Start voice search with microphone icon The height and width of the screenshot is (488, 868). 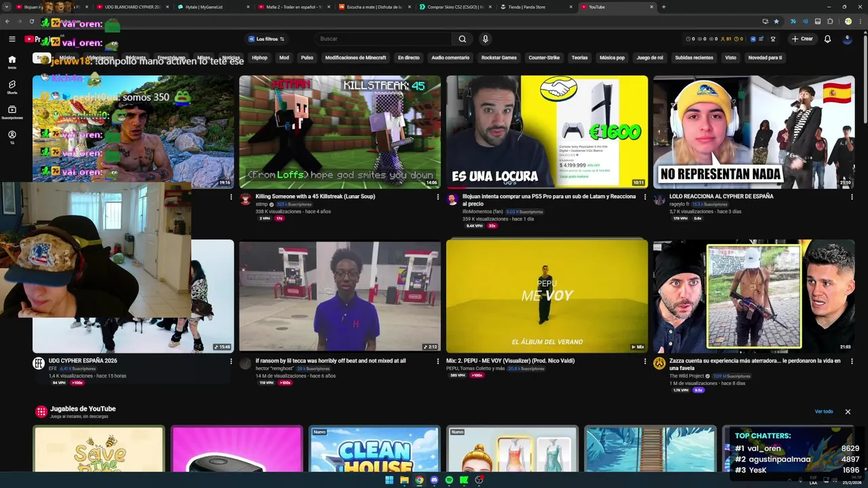(485, 39)
